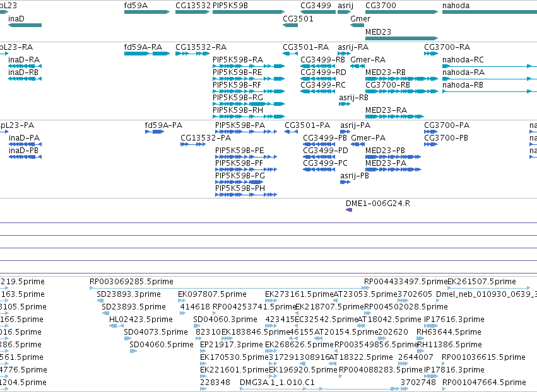Select transcript PIP5K59B-RG

tap(249, 104)
